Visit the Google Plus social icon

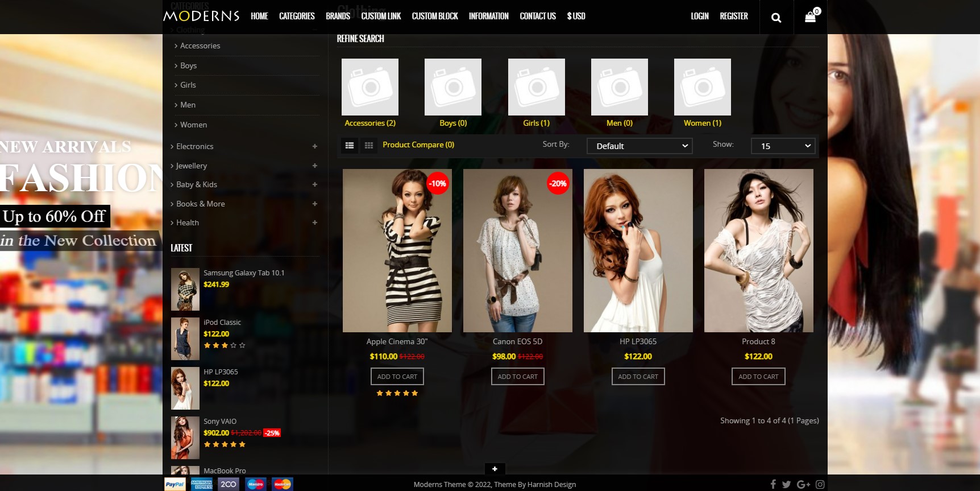pos(803,484)
